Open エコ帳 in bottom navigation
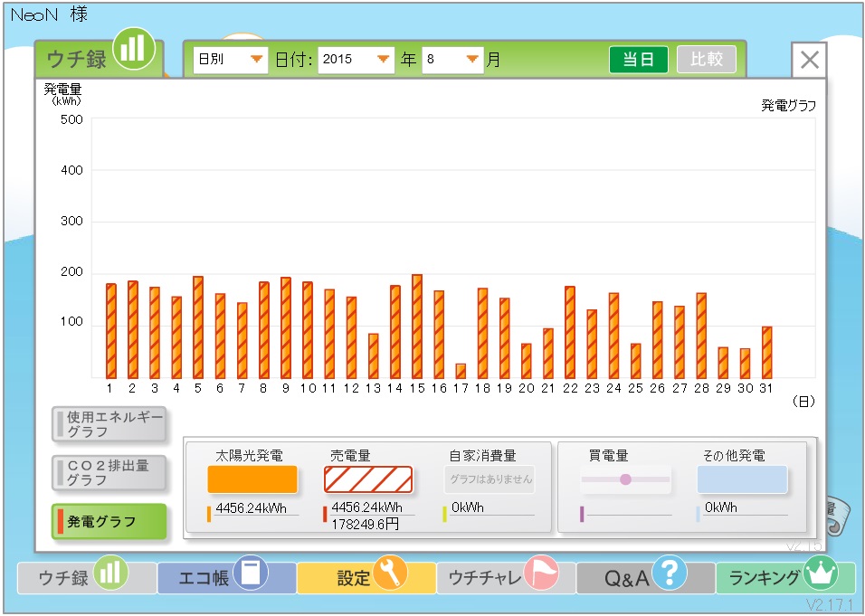 click(x=226, y=578)
